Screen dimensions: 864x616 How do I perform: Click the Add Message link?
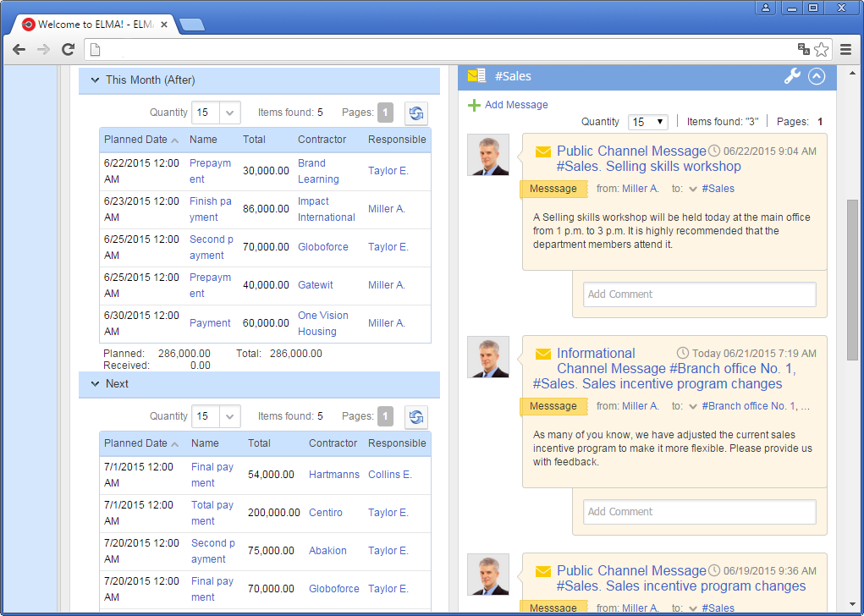coord(516,105)
